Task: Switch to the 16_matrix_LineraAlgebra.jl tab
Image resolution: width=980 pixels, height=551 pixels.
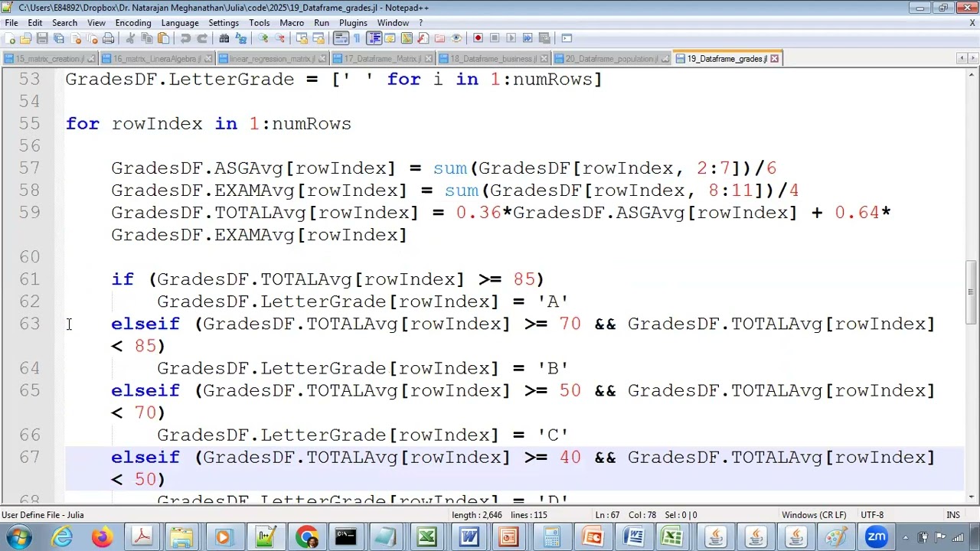Action: click(157, 59)
